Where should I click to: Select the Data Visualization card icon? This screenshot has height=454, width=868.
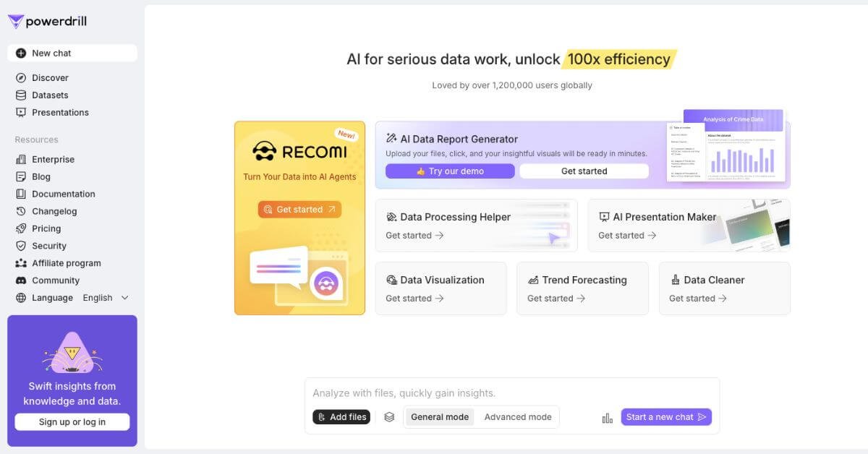click(391, 280)
